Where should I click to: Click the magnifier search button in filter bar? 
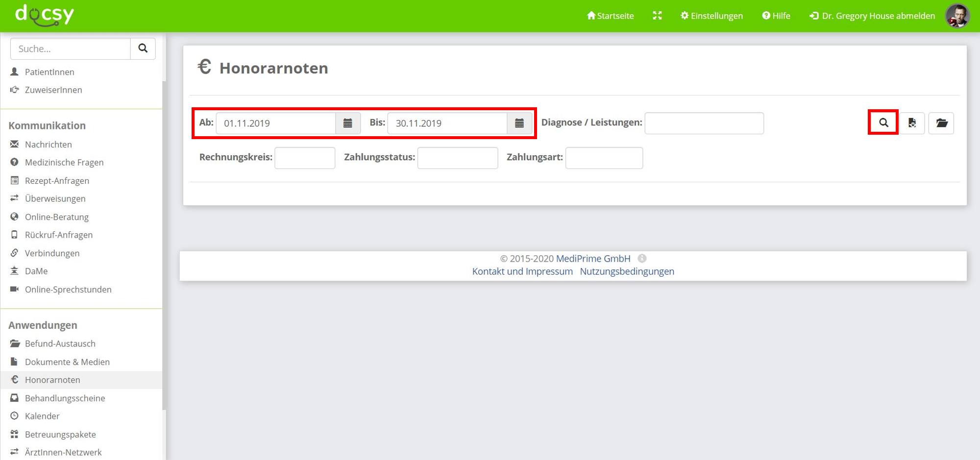(883, 122)
